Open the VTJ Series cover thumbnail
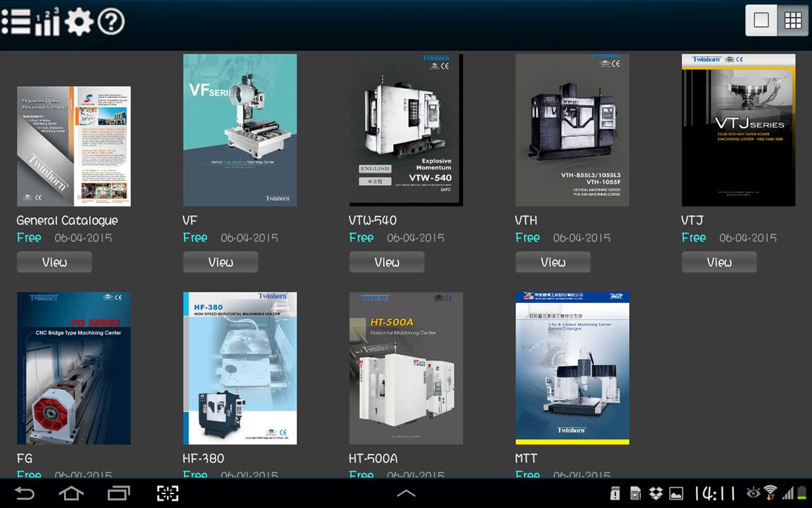The width and height of the screenshot is (812, 508). point(738,130)
